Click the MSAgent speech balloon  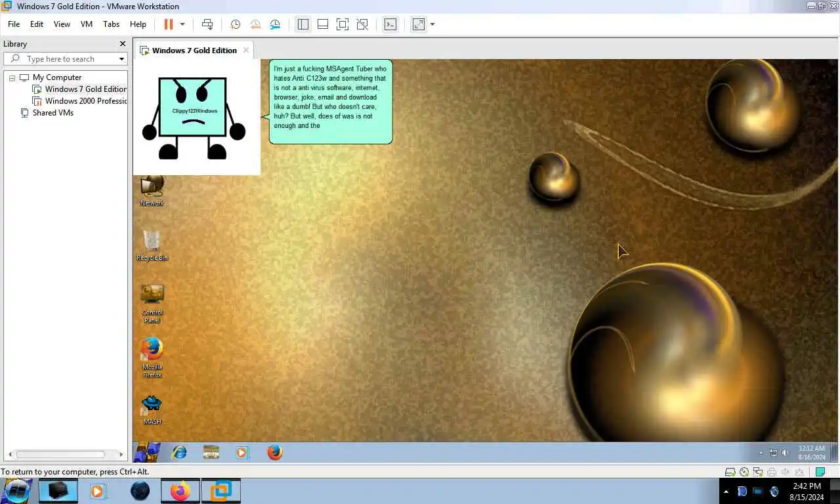330,102
